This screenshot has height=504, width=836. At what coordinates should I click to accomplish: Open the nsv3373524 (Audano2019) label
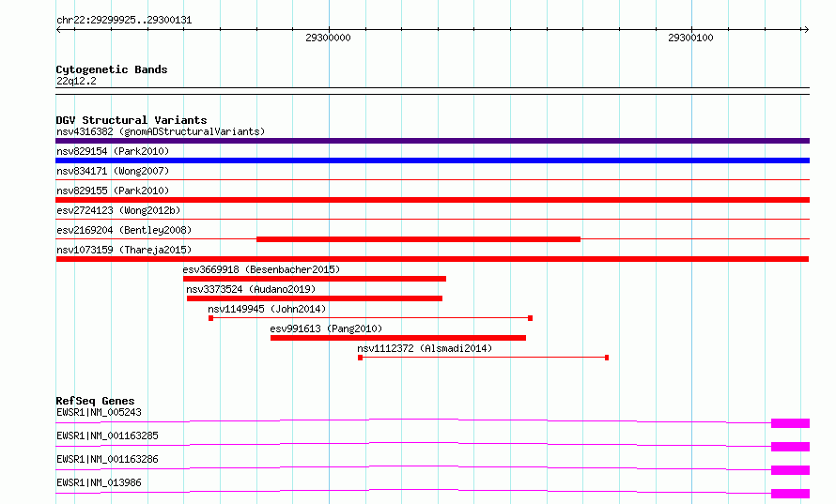tap(251, 289)
